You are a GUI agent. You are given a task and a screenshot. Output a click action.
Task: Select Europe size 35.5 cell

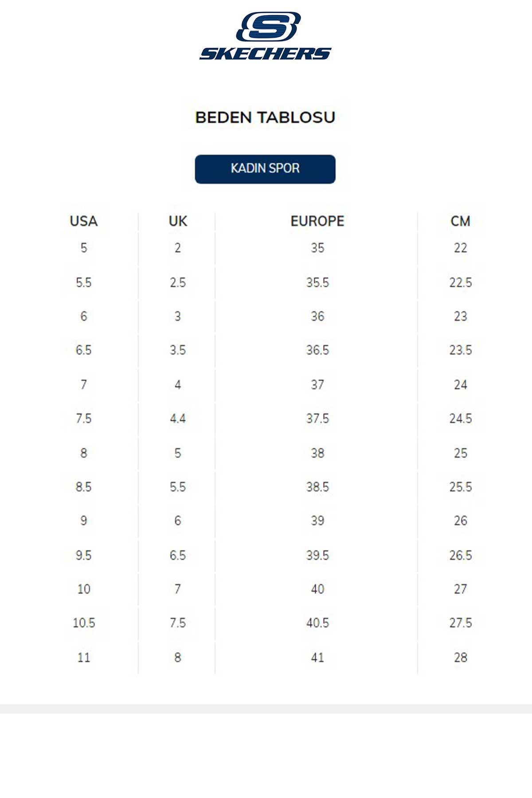[x=317, y=282]
